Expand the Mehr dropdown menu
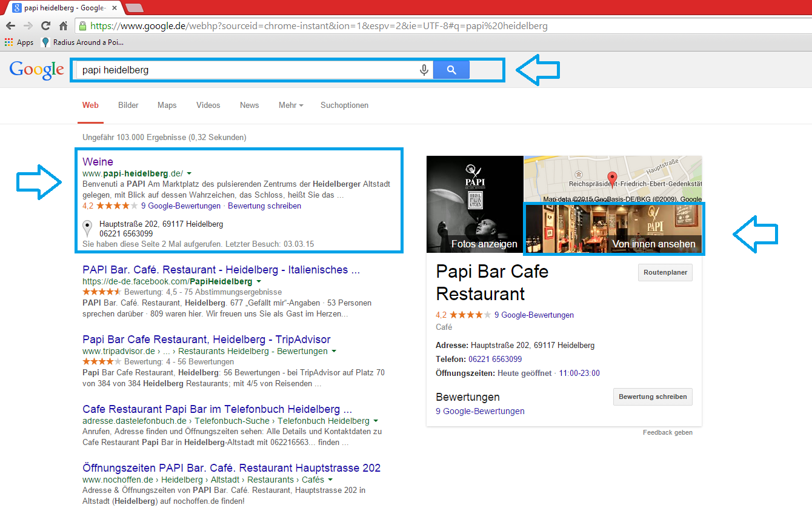812x519 pixels. (x=291, y=105)
